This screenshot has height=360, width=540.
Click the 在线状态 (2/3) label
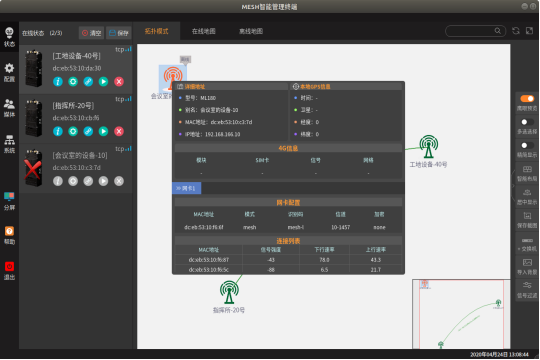click(42, 33)
